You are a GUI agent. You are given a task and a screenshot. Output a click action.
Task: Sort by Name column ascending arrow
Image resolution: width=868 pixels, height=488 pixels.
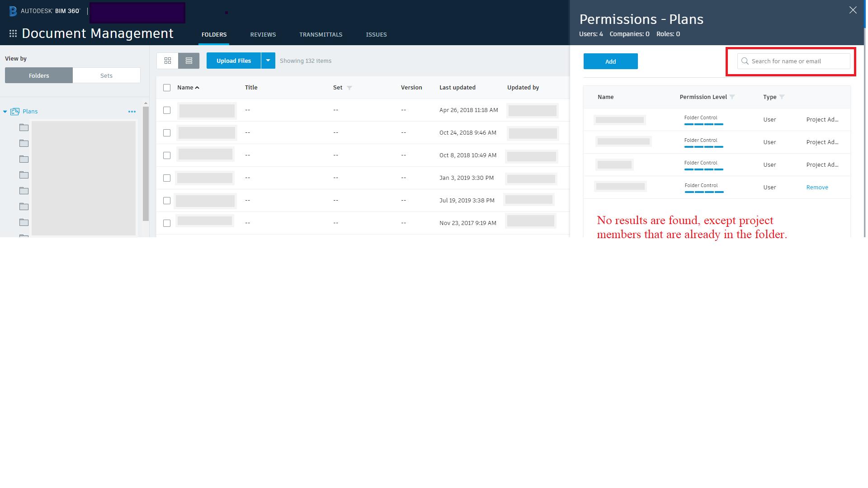click(197, 88)
